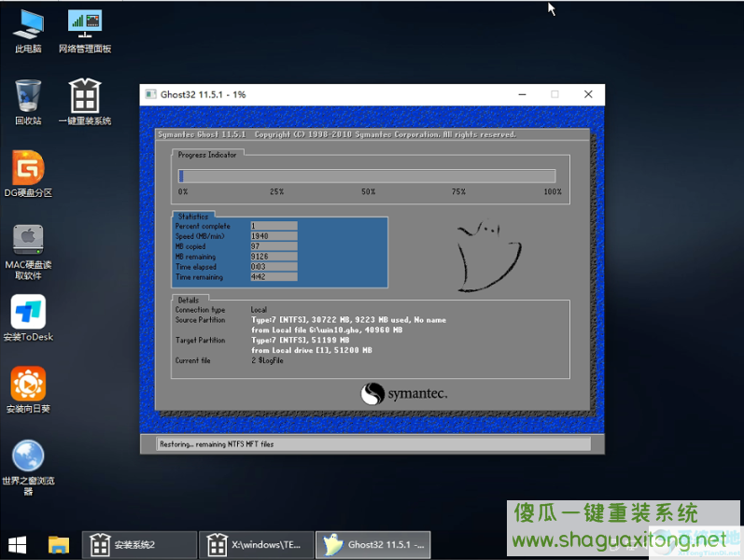The height and width of the screenshot is (560, 744).
Task: Select the 世界之窗浏览器 desktop icon
Action: 28,468
